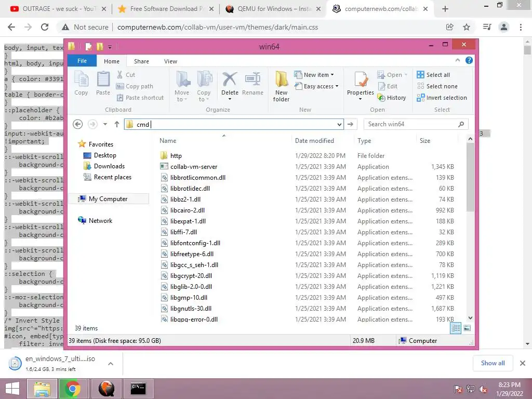Click Select all in ribbon
Screen dimensions: 532x399
434,75
